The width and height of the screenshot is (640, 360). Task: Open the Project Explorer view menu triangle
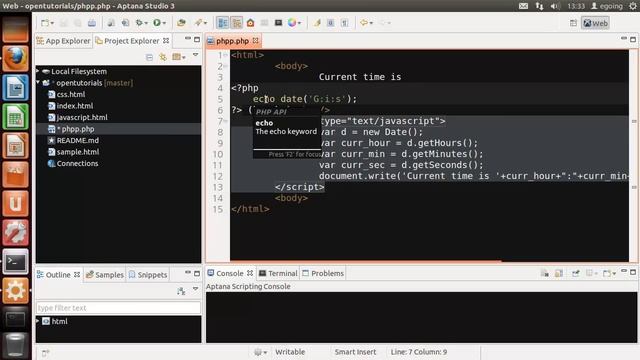(x=196, y=55)
